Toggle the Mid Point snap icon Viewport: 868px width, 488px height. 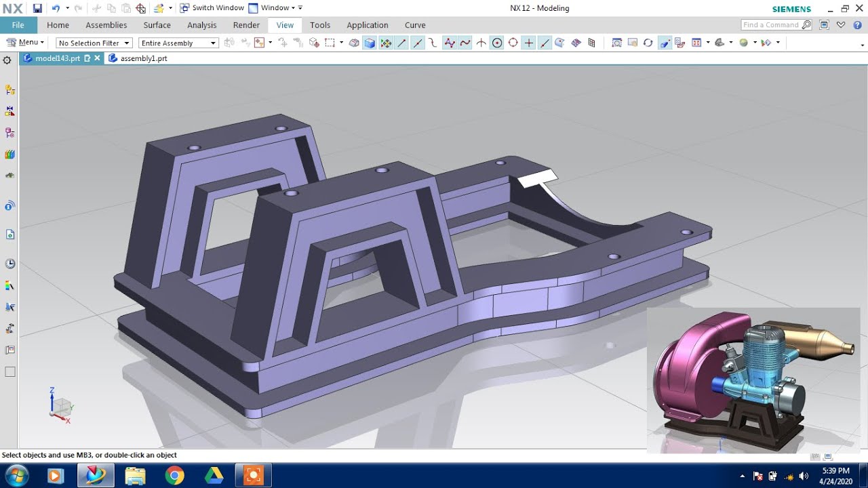pyautogui.click(x=417, y=43)
